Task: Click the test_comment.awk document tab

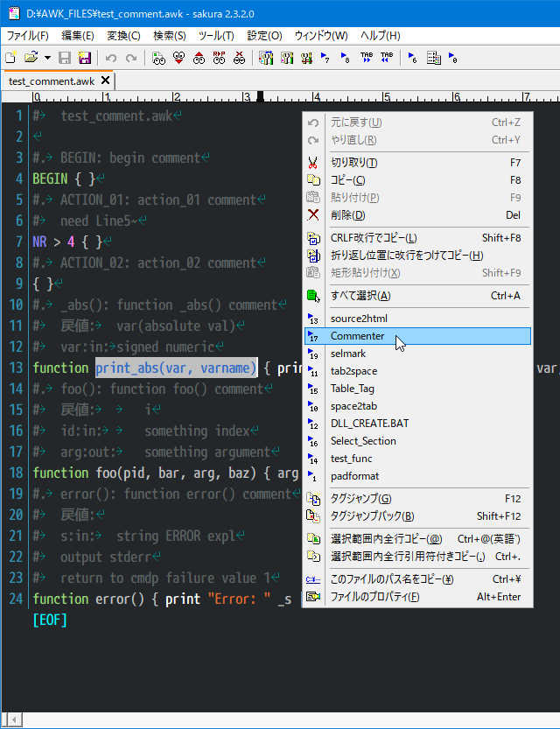Action: pos(51,81)
